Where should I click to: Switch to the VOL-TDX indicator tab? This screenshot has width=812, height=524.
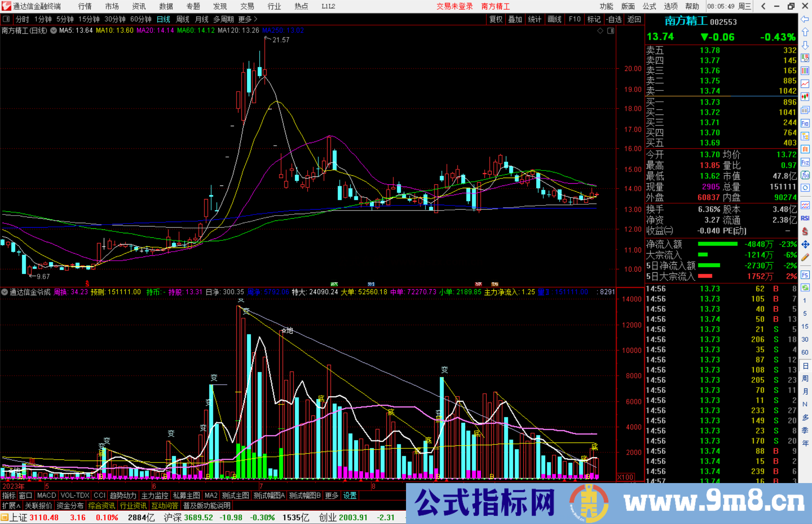point(75,495)
